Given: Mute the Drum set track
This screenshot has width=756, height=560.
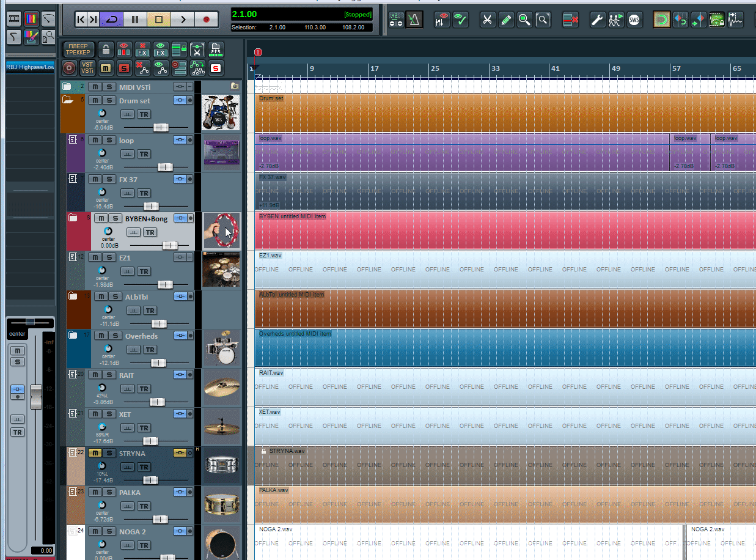Looking at the screenshot, I should point(95,101).
